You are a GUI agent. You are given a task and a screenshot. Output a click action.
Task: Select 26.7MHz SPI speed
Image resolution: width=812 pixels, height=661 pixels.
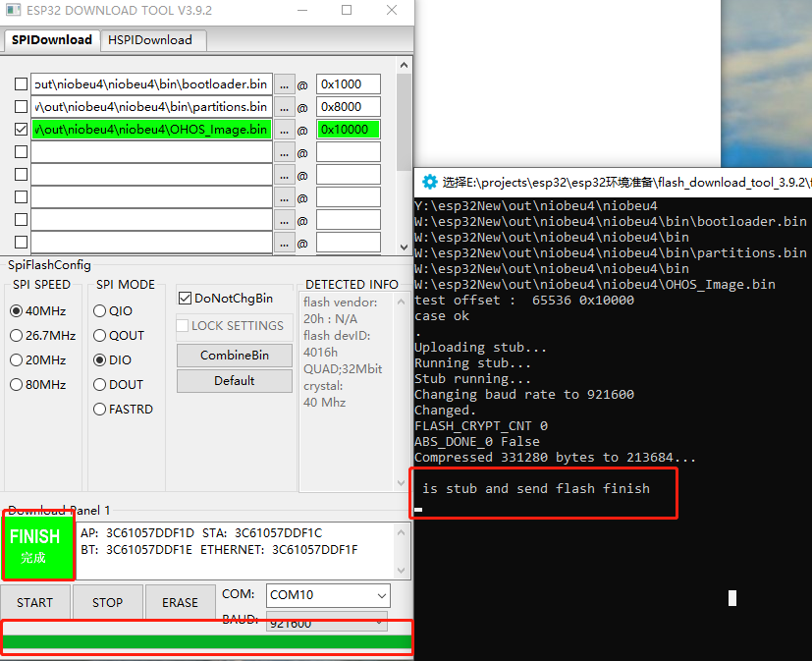16,336
